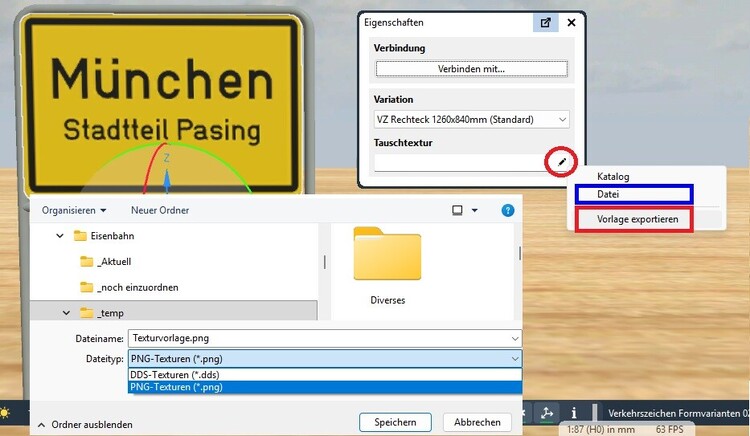Click the pencil edit icon for Tauschtextur
This screenshot has width=750, height=436.
[562, 162]
